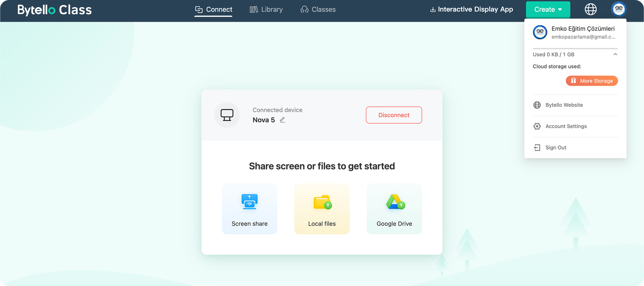Collapse the storage usage chevron
Image resolution: width=644 pixels, height=286 pixels.
[615, 54]
